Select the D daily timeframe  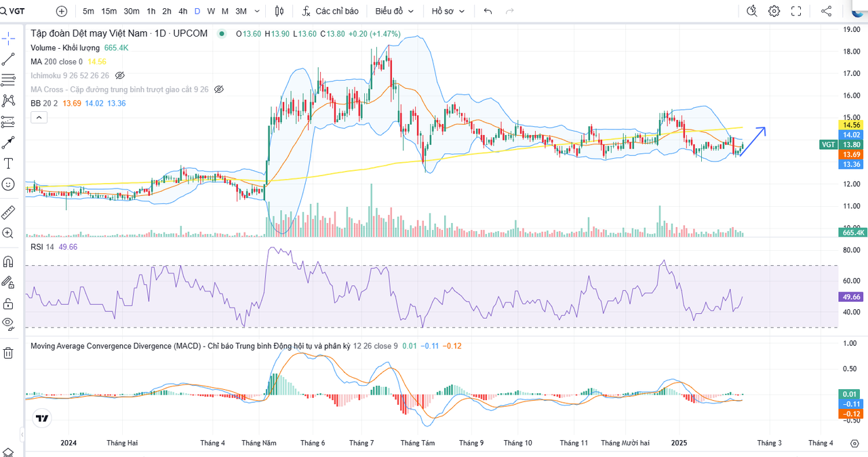(x=197, y=11)
